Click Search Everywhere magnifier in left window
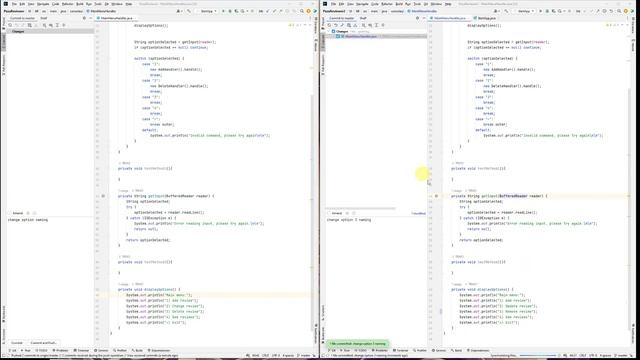This screenshot has height=360, width=640. coord(302,11)
